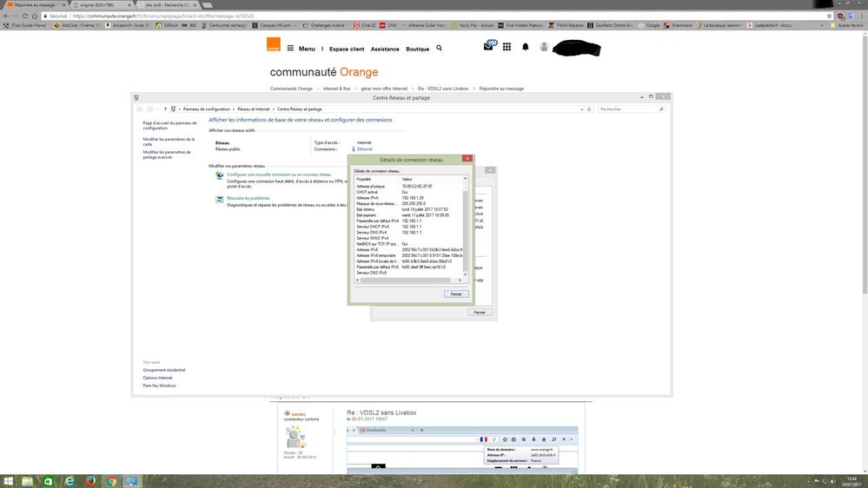The image size is (868, 488).
Task: Open the address bar history dropdown in Centre Réseau
Action: pos(581,109)
